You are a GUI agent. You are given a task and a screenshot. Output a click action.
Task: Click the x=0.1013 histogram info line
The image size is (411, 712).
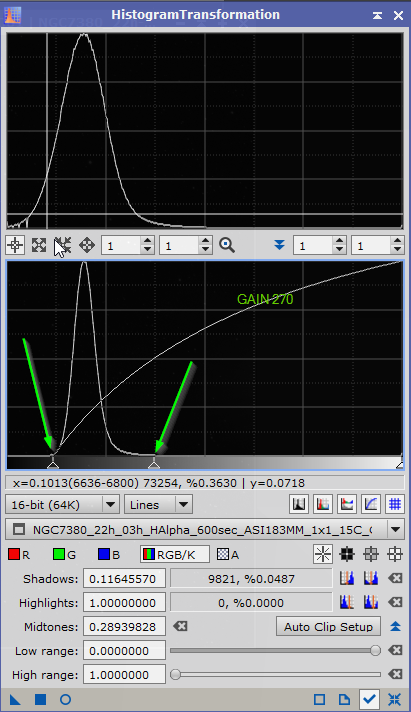tap(205, 483)
